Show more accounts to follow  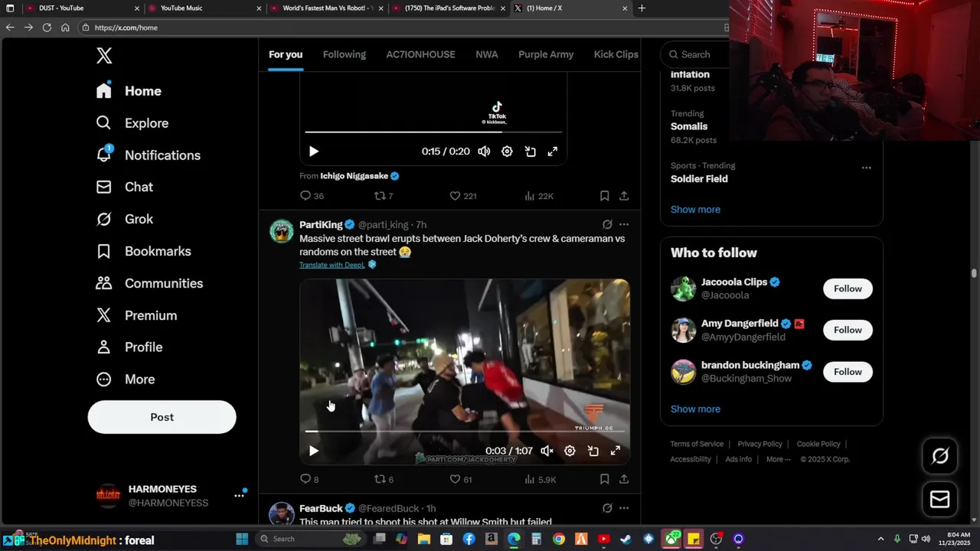pyautogui.click(x=695, y=409)
